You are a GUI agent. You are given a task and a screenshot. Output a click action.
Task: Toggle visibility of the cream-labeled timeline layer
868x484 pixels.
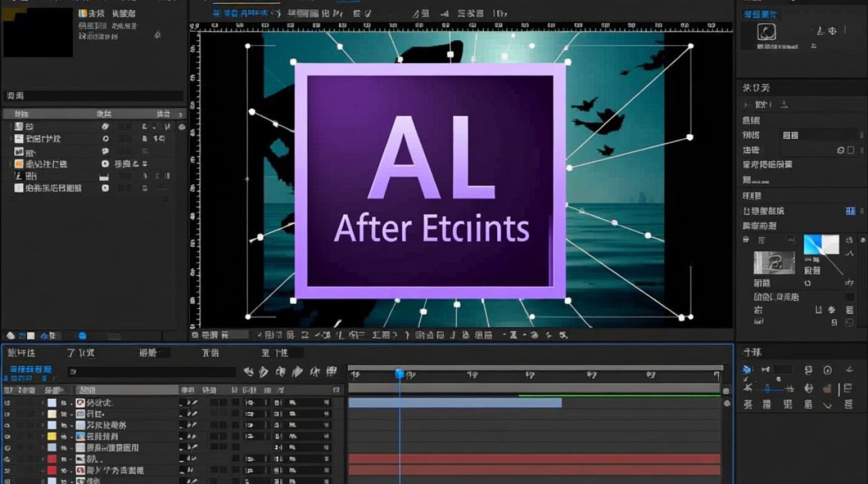pos(8,414)
